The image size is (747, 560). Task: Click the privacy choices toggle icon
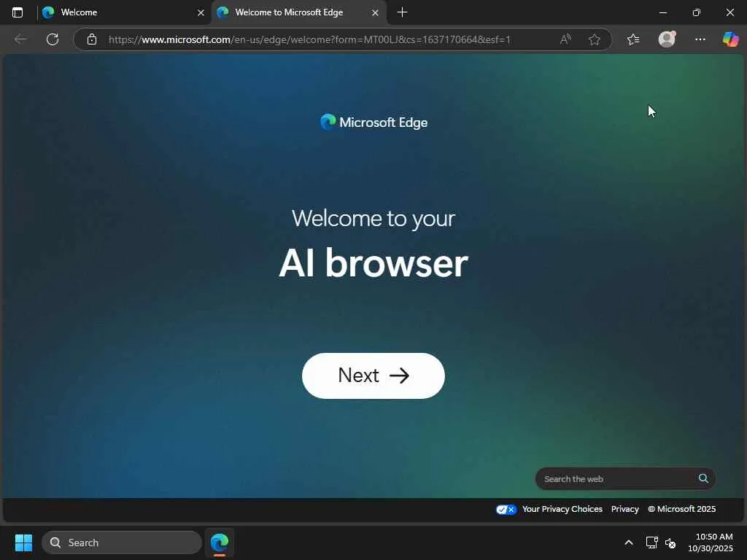(506, 510)
